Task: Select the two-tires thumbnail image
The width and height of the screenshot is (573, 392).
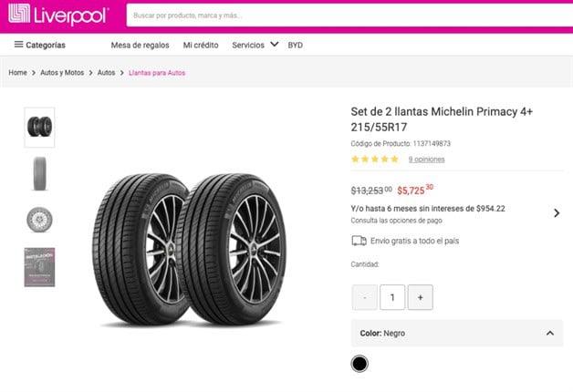Action: (39, 127)
